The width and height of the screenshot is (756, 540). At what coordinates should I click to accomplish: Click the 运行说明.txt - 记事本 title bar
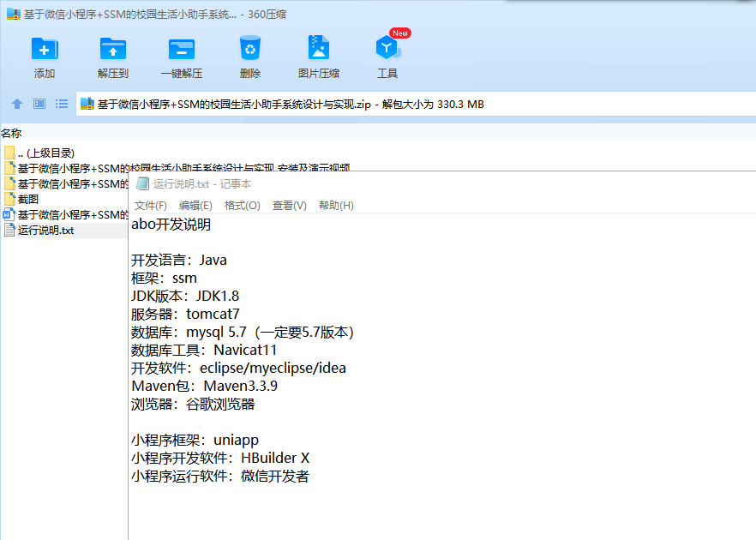442,183
